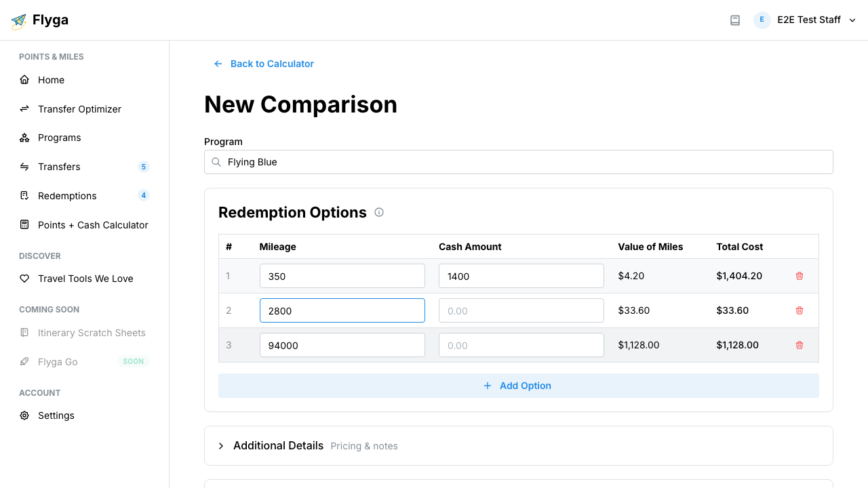This screenshot has width=868, height=488.
Task: Click the Transfers count badge 5
Action: pyautogui.click(x=143, y=167)
